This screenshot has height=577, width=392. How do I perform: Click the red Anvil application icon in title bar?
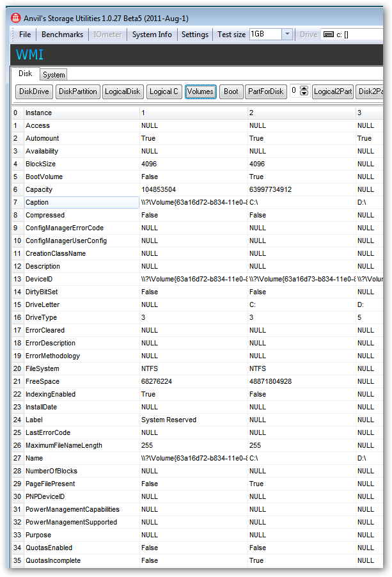click(x=16, y=18)
